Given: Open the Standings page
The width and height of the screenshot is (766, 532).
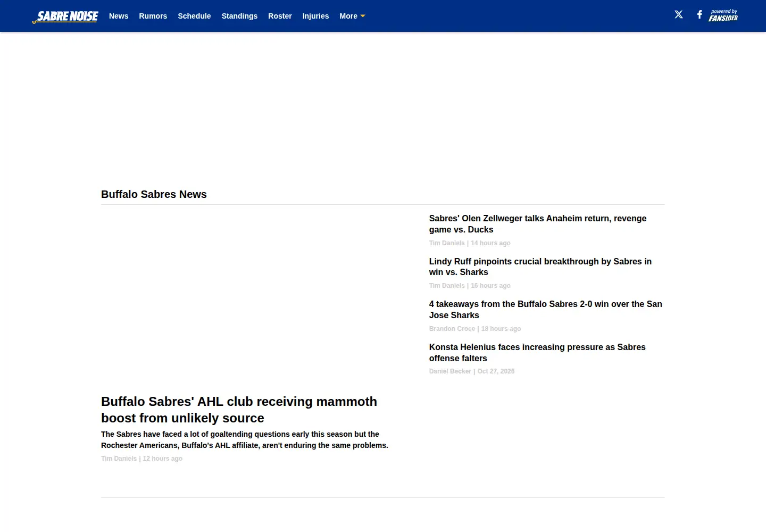Looking at the screenshot, I should click(x=239, y=16).
